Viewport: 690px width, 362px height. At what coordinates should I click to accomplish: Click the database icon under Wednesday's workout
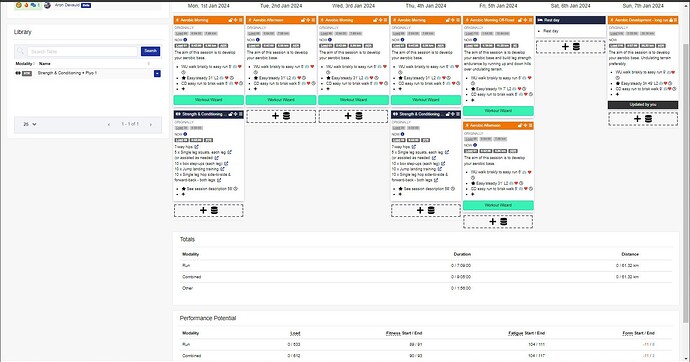click(x=359, y=116)
